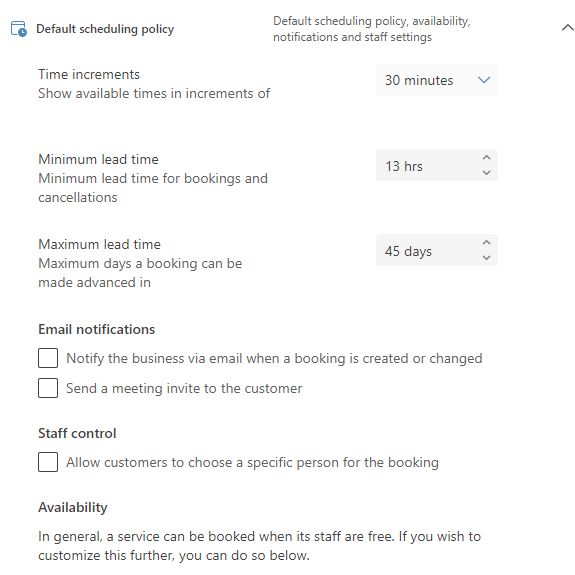Enable notify the business via email checkbox
This screenshot has width=575, height=575.
(x=48, y=358)
